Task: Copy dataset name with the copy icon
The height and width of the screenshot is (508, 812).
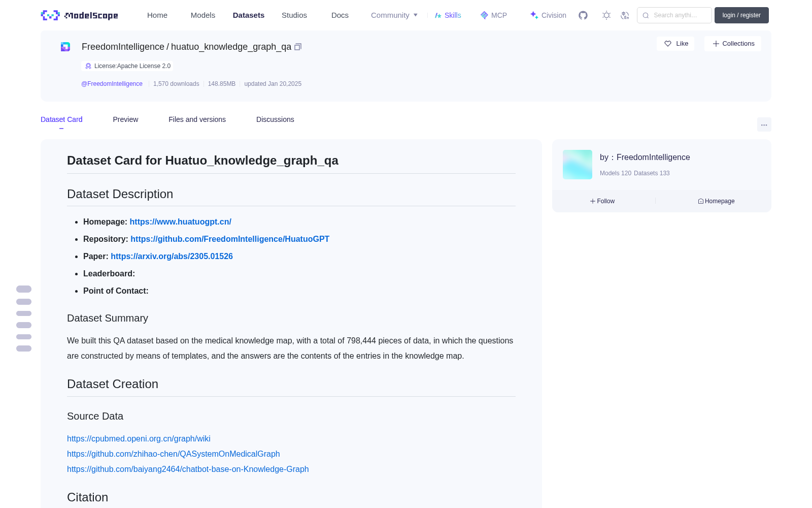Action: point(298,47)
